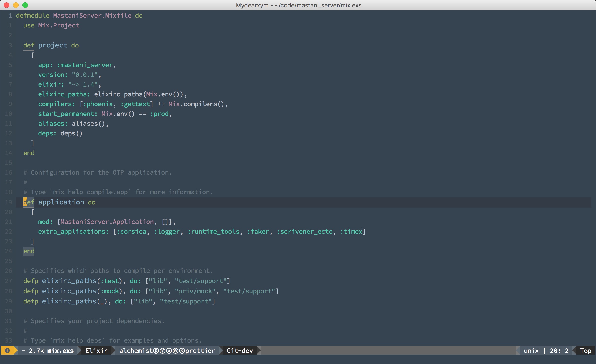This screenshot has height=364, width=596.
Task: Click the mix.exs buffer name
Action: coord(60,351)
